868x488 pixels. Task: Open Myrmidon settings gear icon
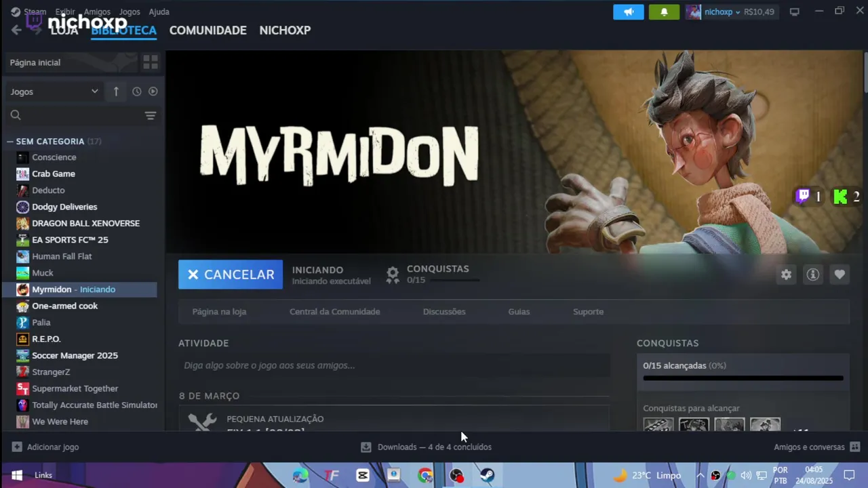click(x=786, y=274)
